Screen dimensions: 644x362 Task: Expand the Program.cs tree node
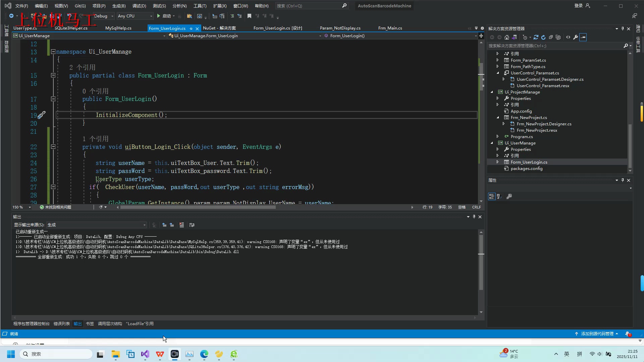[x=498, y=137]
